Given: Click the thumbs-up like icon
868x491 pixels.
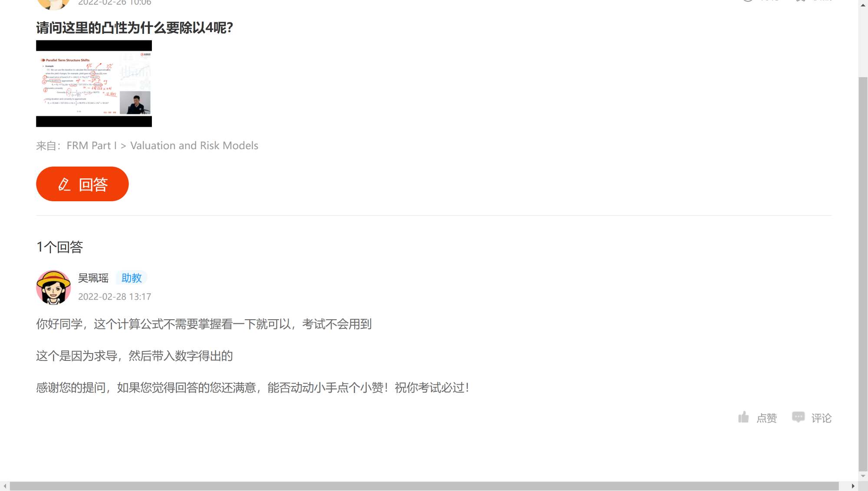Looking at the screenshot, I should (743, 417).
